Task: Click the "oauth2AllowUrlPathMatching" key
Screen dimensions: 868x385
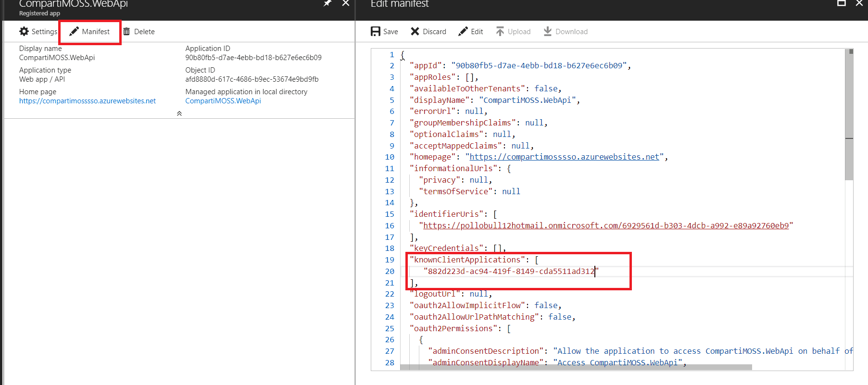Action: tap(474, 317)
